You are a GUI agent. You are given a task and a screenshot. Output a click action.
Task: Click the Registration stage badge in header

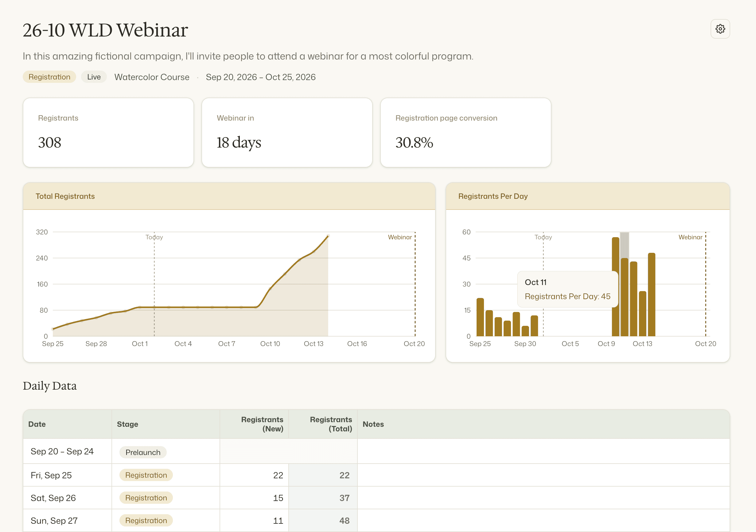49,77
